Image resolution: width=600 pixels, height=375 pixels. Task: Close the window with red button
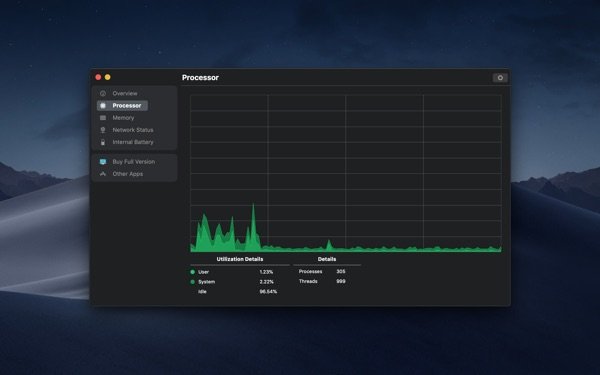pyautogui.click(x=98, y=77)
